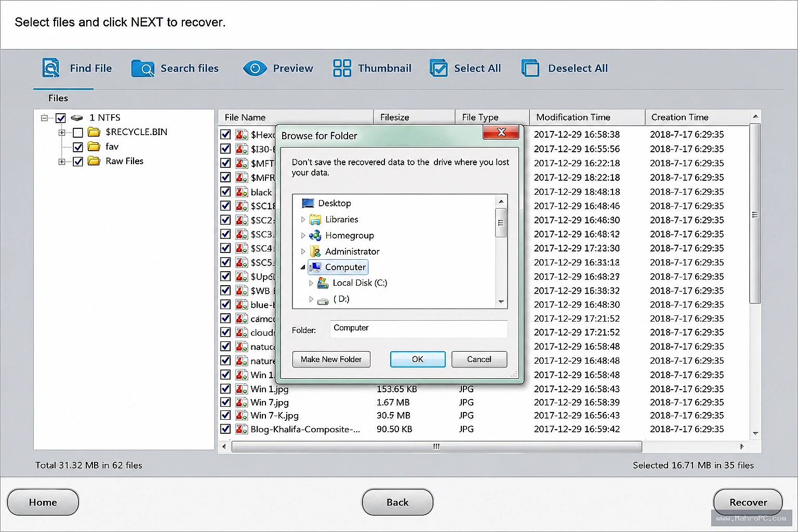Click the Raw Files folder icon
The image size is (798, 532).
[94, 161]
